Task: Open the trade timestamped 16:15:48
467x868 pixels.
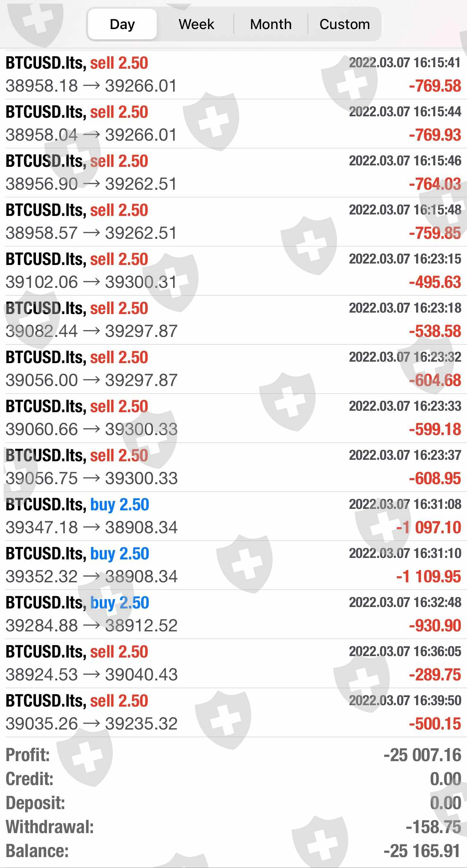Action: coord(233,222)
